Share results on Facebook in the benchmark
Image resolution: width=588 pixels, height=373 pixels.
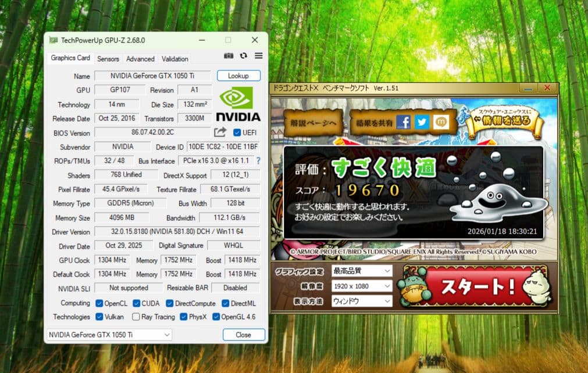[x=403, y=121]
